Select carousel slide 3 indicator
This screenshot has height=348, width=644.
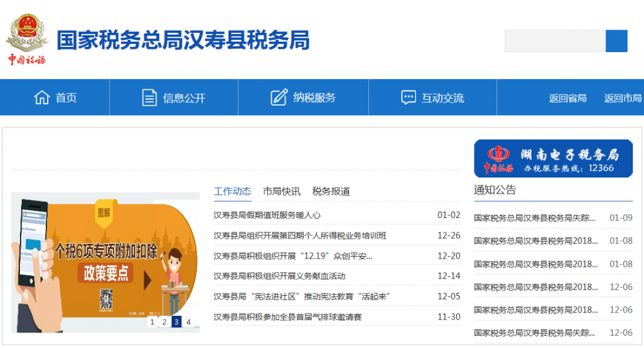point(176,322)
